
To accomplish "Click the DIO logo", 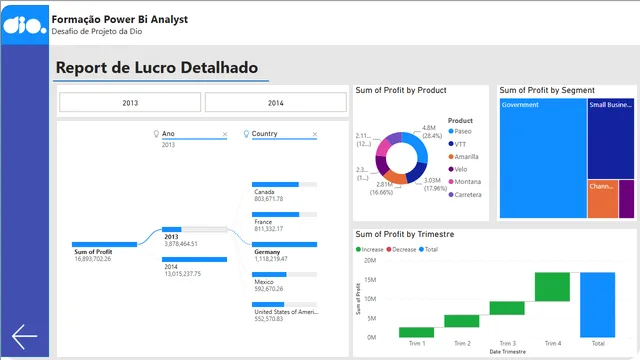I will [x=25, y=25].
